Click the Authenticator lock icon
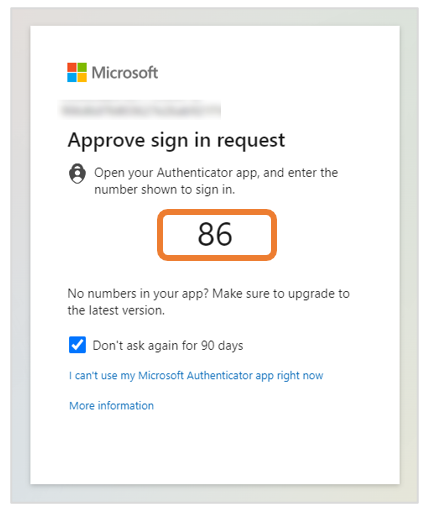 coord(77,173)
